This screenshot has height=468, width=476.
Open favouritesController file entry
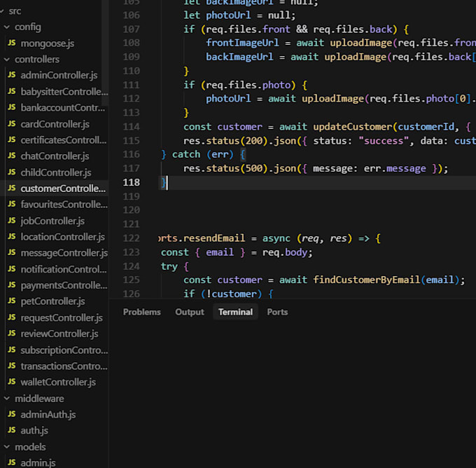64,205
